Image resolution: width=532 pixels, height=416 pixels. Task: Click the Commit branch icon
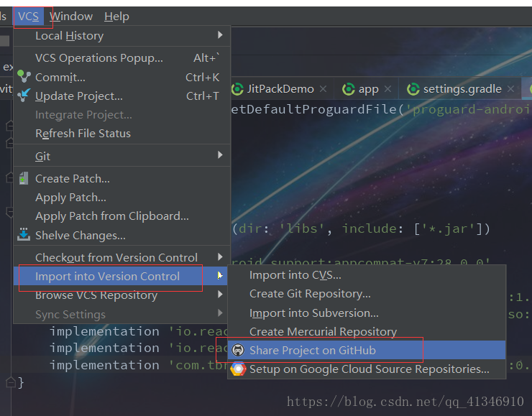click(24, 77)
